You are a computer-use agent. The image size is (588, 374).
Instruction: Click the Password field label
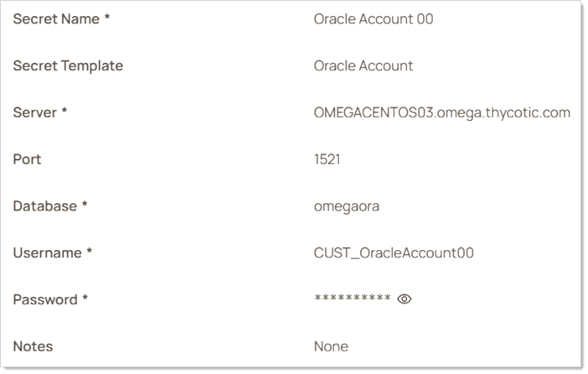(x=46, y=299)
